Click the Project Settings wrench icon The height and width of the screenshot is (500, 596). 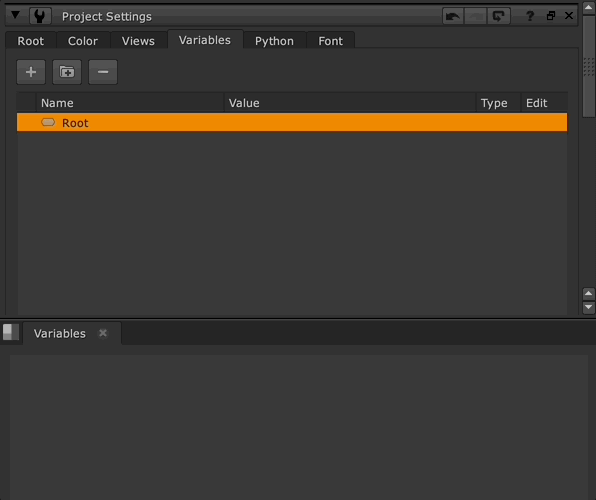coord(40,16)
